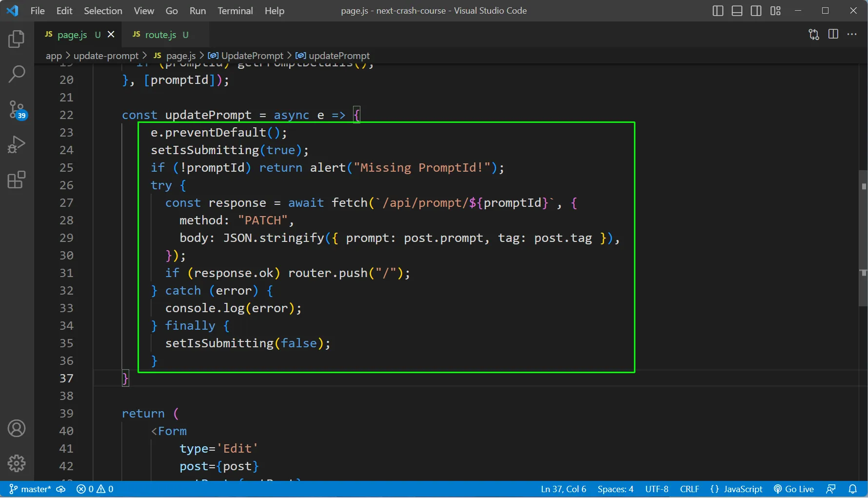Click on "Missing PromptId!" string
Viewport: 868px width, 498px height.
coord(422,167)
